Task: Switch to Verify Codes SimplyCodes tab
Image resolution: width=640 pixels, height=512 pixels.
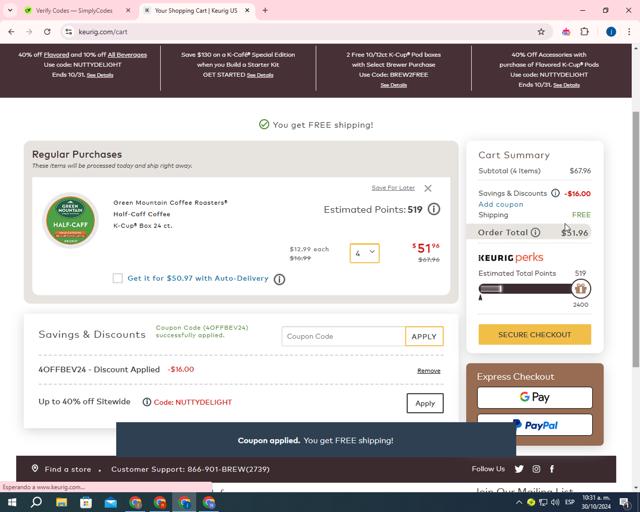Action: [75, 11]
